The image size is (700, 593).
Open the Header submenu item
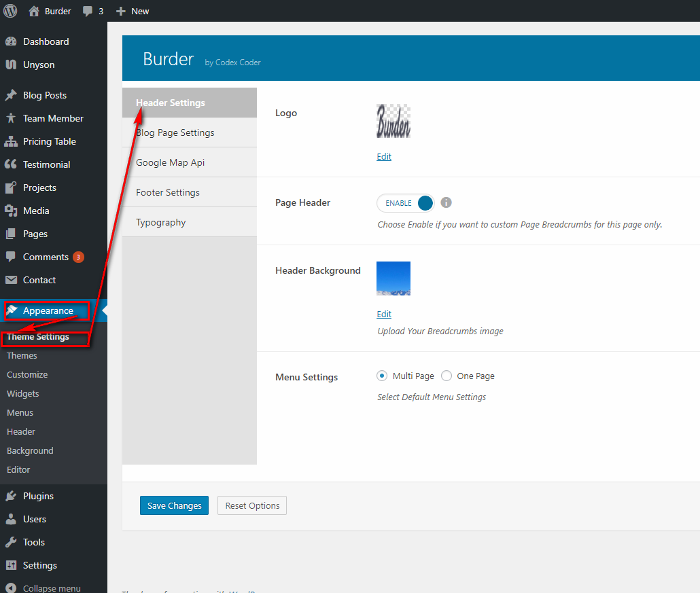pyautogui.click(x=21, y=432)
